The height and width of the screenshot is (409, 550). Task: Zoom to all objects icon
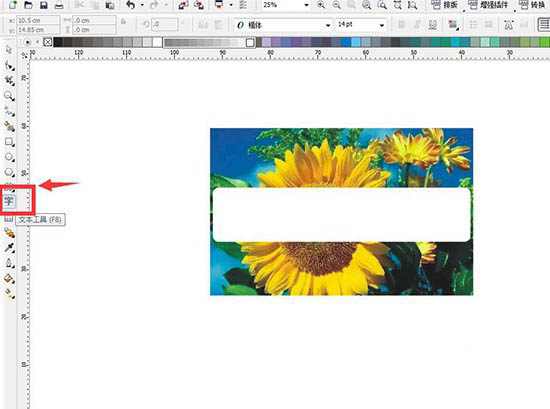367,5
